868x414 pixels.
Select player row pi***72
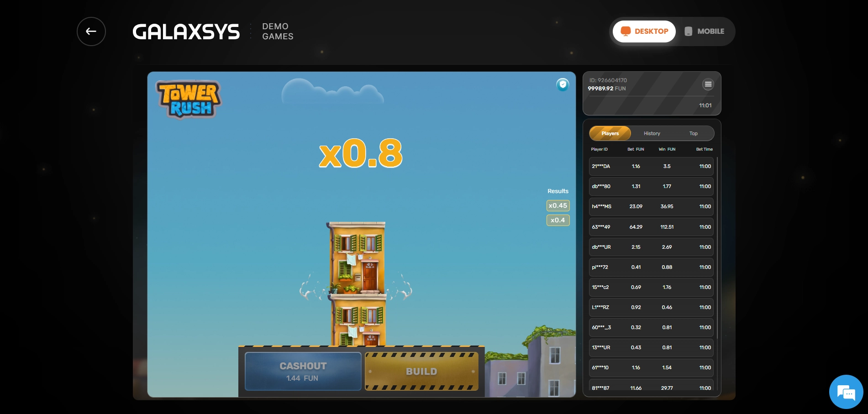(651, 267)
